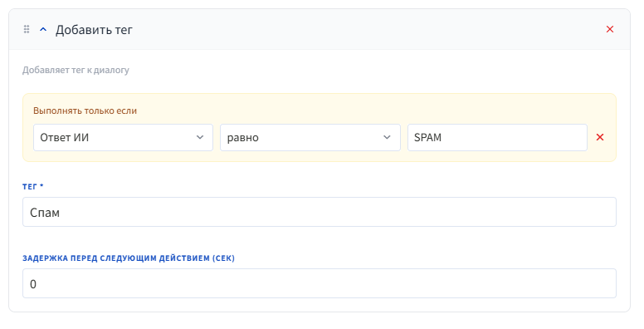Click the Добавляет тег к диалогу description
The width and height of the screenshot is (644, 329).
click(x=76, y=70)
